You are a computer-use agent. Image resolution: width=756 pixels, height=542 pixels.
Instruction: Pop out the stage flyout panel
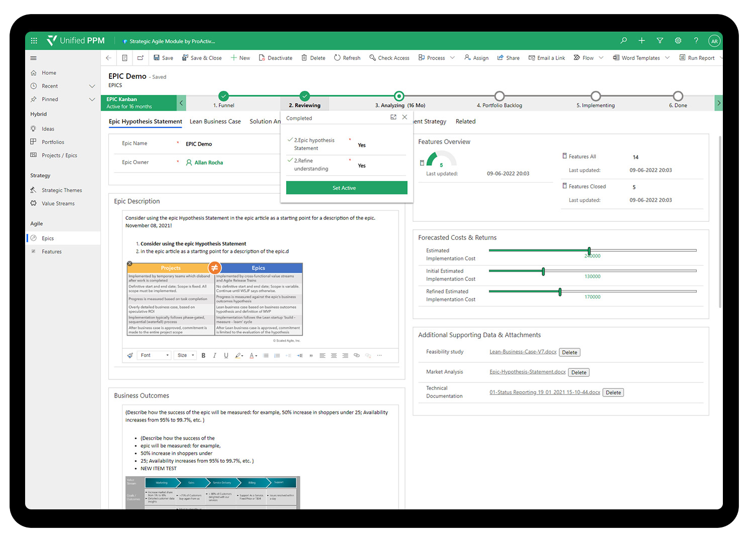393,117
